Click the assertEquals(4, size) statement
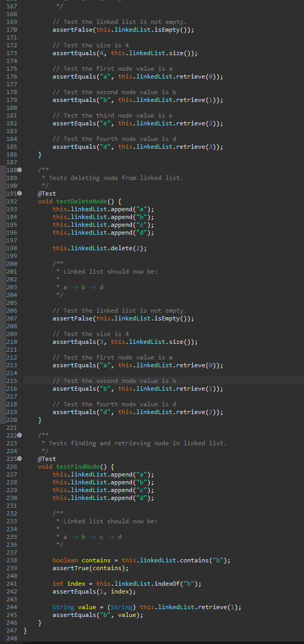 click(x=125, y=53)
